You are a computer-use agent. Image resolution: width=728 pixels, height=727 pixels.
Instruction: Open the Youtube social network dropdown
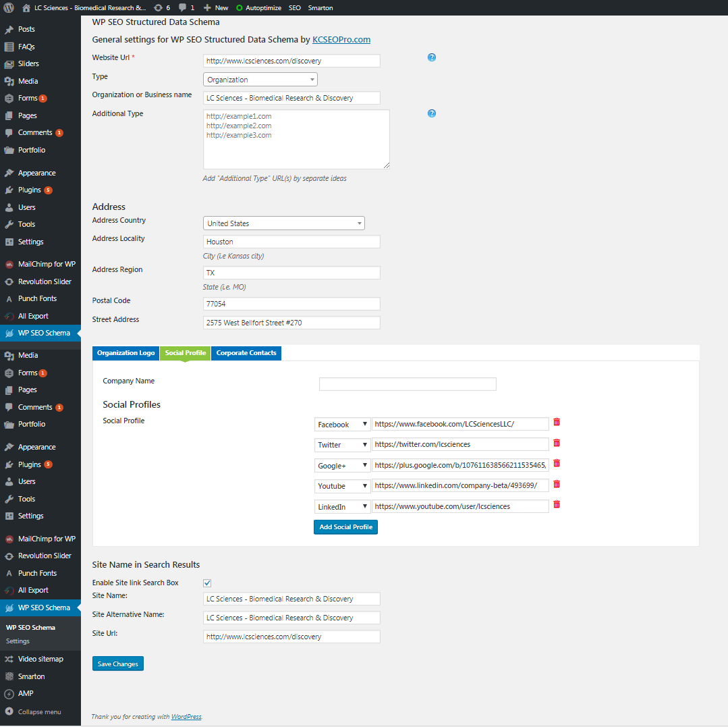(x=342, y=487)
